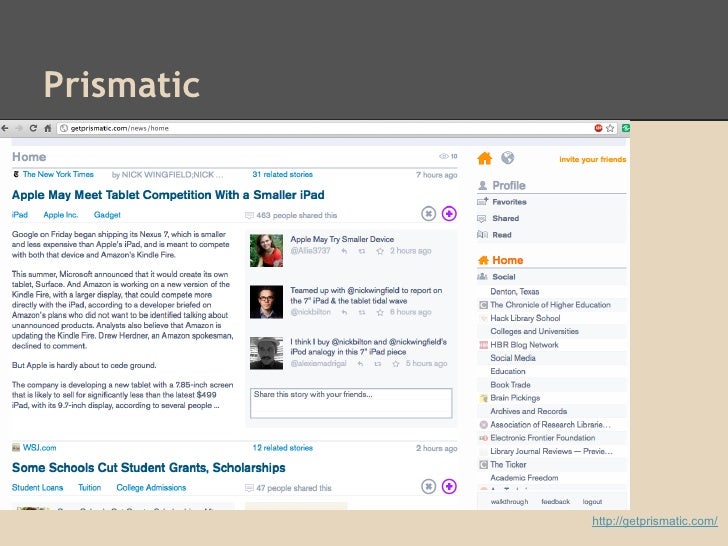The height and width of the screenshot is (546, 728).
Task: Click the logout link
Action: click(592, 502)
